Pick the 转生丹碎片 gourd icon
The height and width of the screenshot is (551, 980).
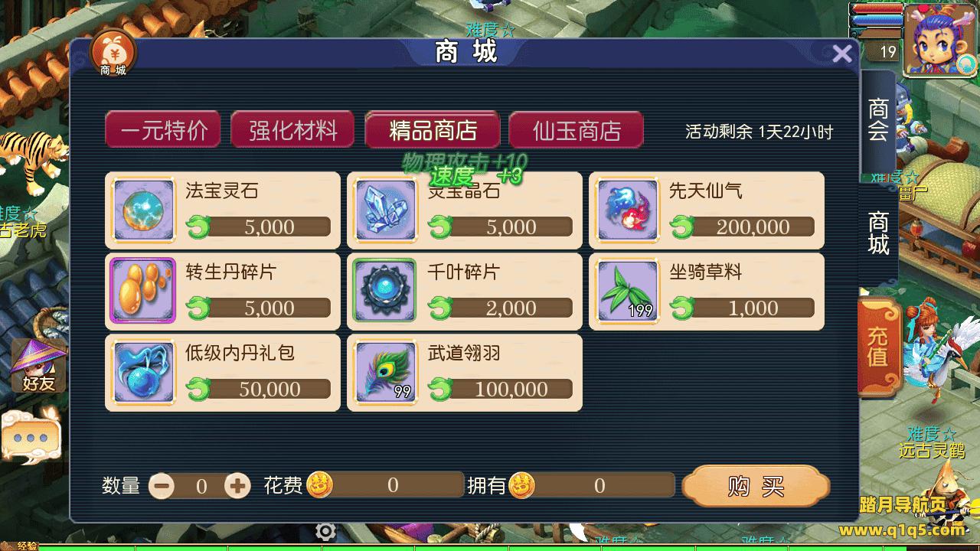pos(143,291)
